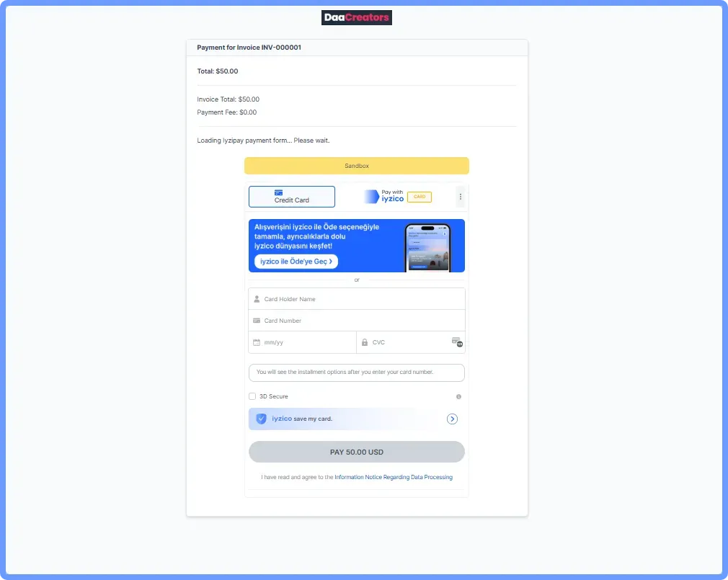Viewport: 728px width, 580px height.
Task: Toggle the iyzico save my card shield checkbox
Action: (x=262, y=419)
